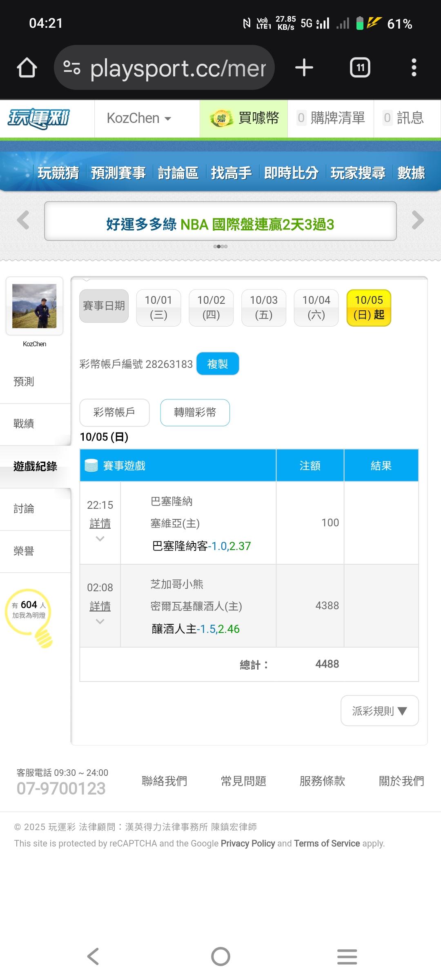
Task: Tap the 4388 stake amount
Action: 327,606
